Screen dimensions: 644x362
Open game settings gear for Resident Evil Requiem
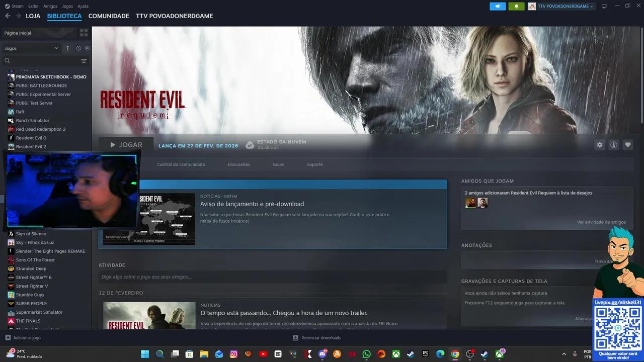pyautogui.click(x=600, y=145)
